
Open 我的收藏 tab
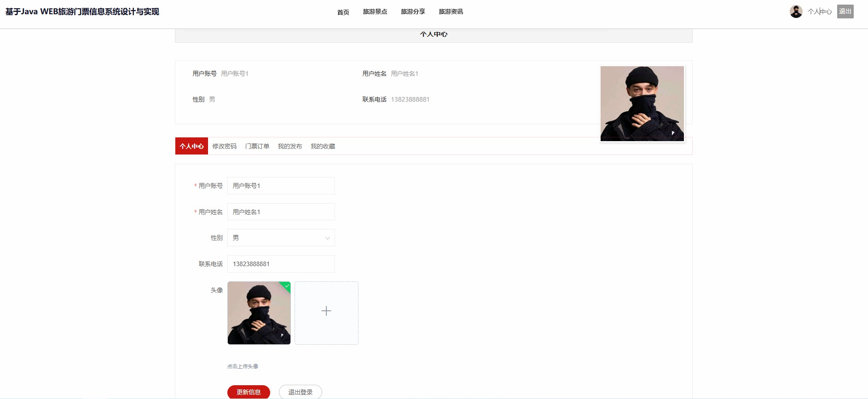tap(323, 146)
